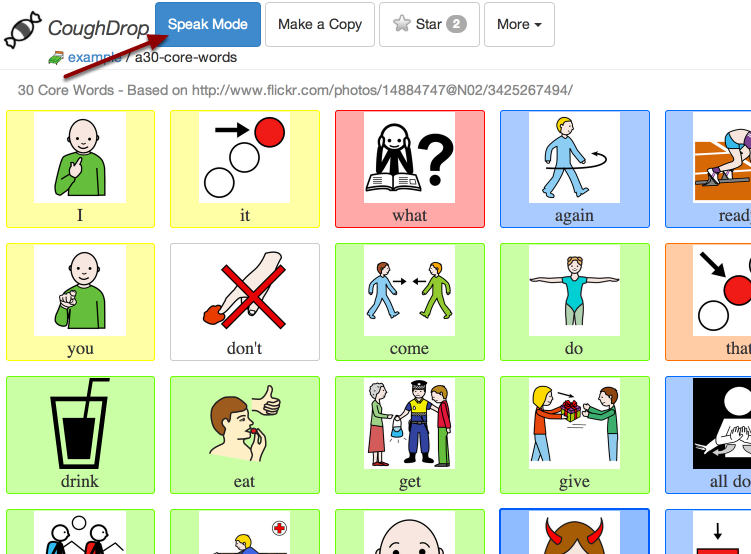Select the bottom-row tile with red cross
The width and height of the screenshot is (751, 554).
245,531
